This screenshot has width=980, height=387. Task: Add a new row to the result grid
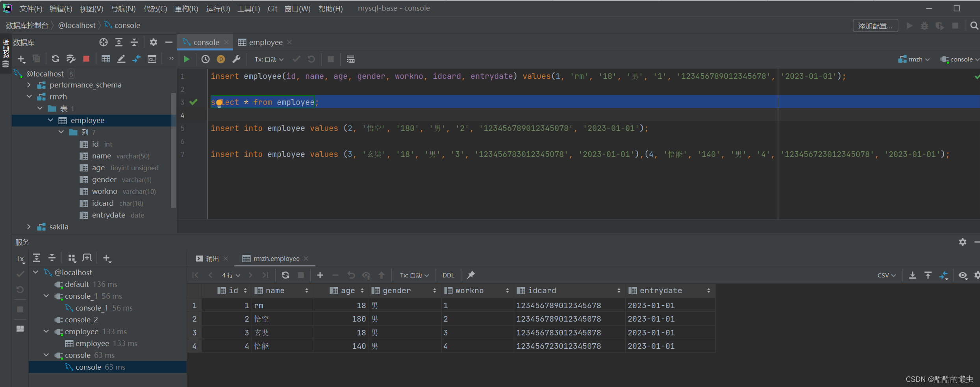tap(320, 275)
